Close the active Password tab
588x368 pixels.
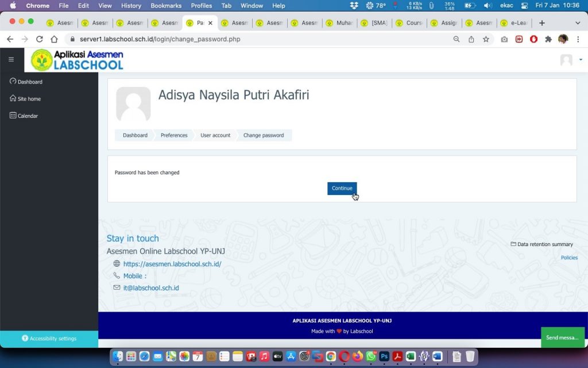click(210, 23)
